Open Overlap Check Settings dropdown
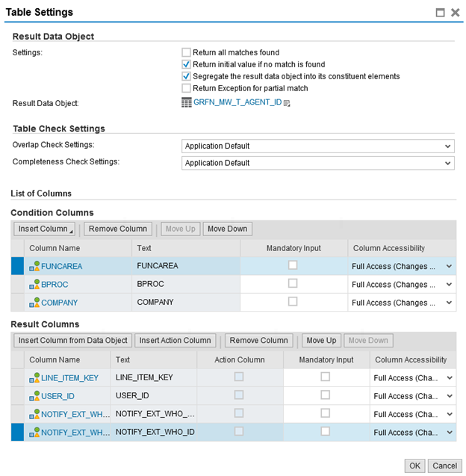Viewport: 466px width, 476px height. click(x=317, y=146)
